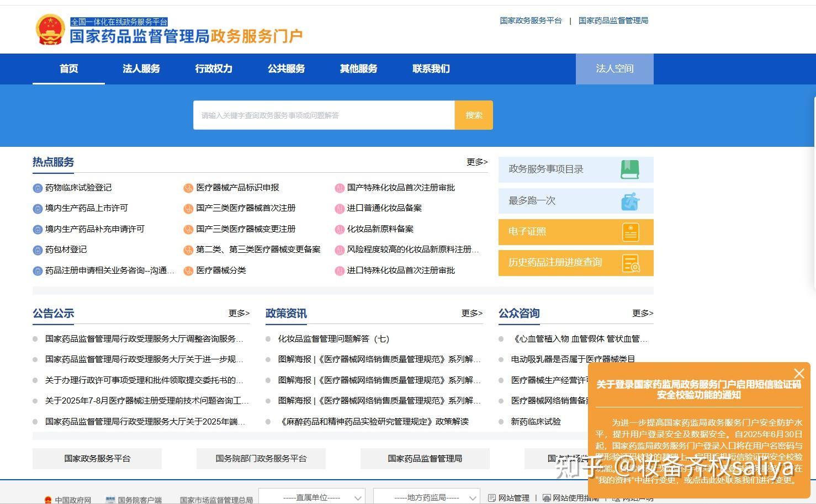Open more items for 热点服务
This screenshot has height=504, width=816.
(477, 162)
